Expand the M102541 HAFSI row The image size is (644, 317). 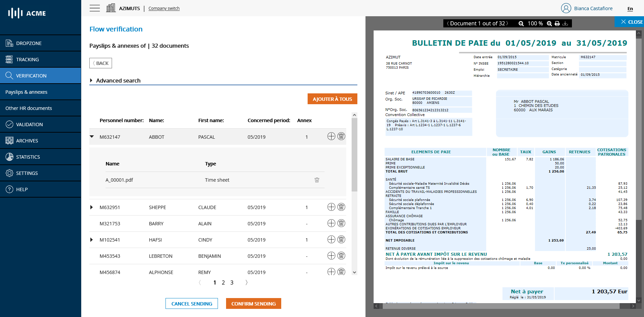point(91,240)
